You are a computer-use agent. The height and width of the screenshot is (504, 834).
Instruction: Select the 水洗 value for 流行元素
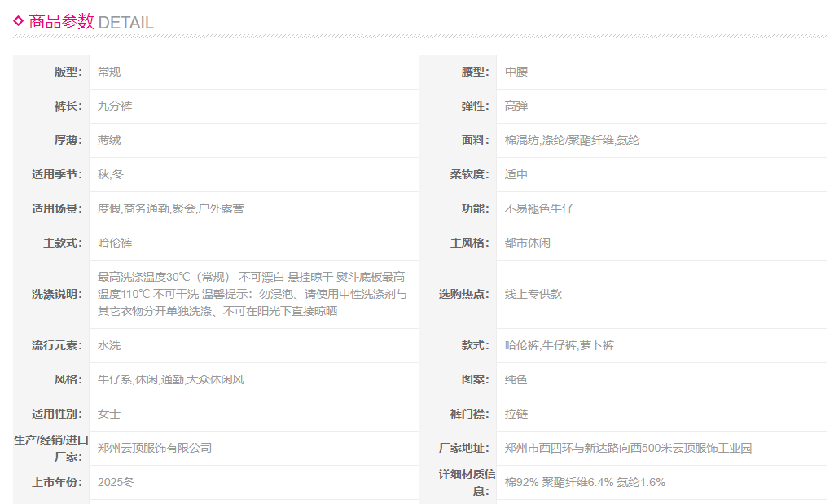pos(109,345)
